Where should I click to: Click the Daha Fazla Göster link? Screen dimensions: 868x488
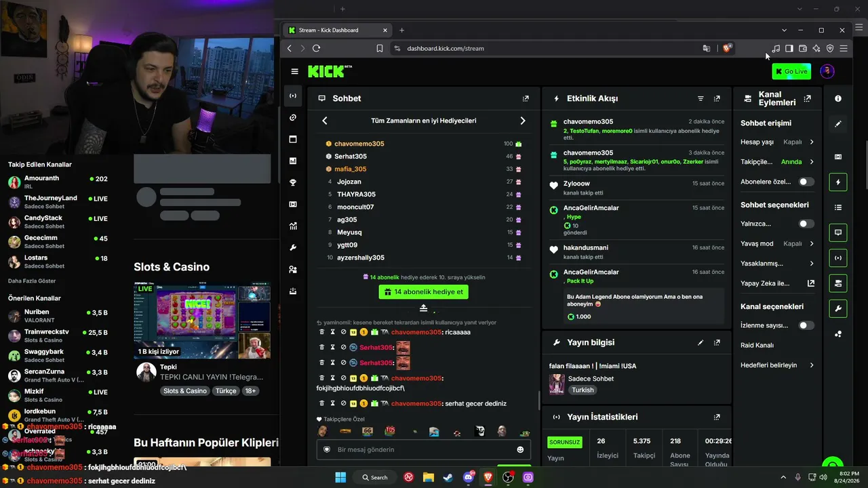[32, 281]
